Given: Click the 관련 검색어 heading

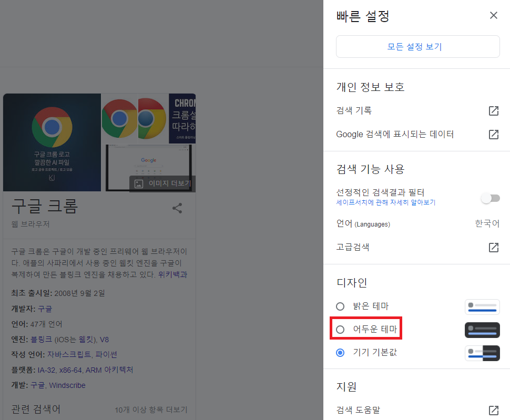Looking at the screenshot, I should click(x=36, y=409).
